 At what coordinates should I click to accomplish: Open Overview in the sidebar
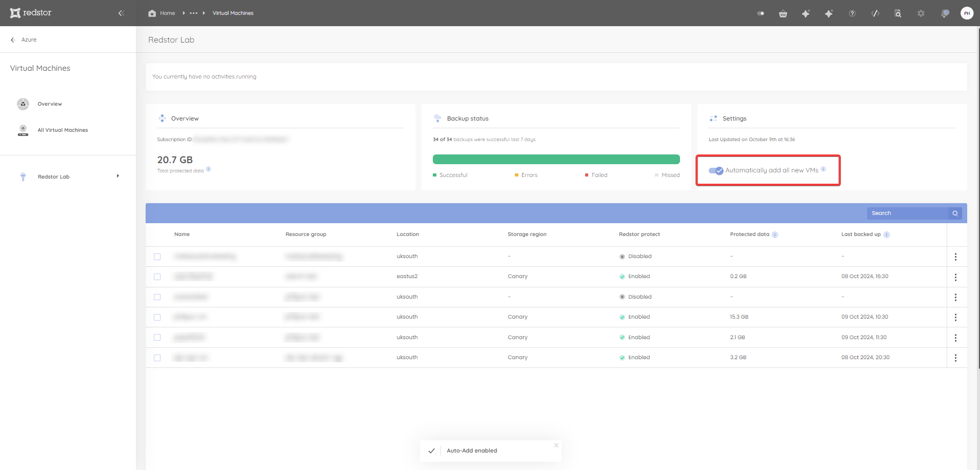(50, 104)
